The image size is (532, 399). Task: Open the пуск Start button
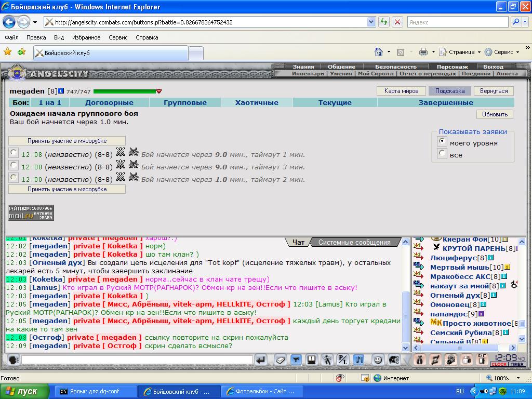[24, 392]
